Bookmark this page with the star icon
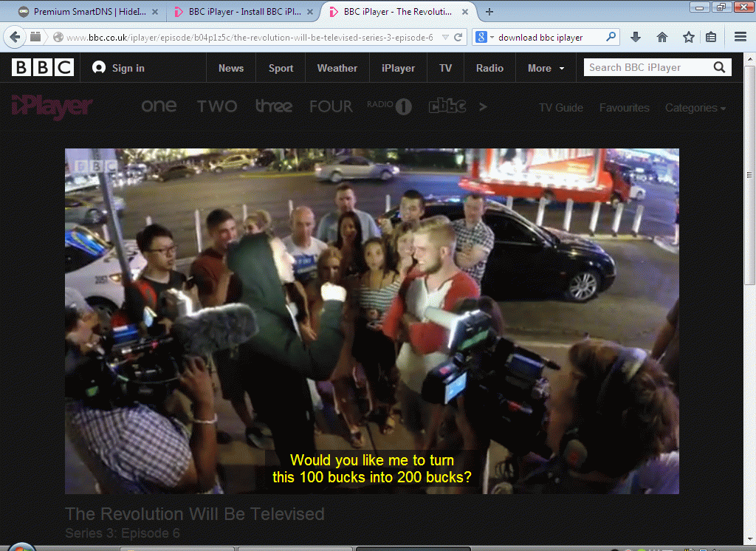The height and width of the screenshot is (551, 756). click(689, 37)
